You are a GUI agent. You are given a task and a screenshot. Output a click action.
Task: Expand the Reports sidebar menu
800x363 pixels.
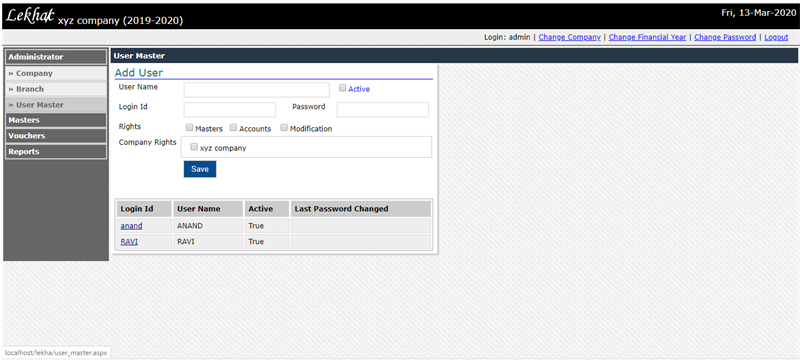click(56, 152)
